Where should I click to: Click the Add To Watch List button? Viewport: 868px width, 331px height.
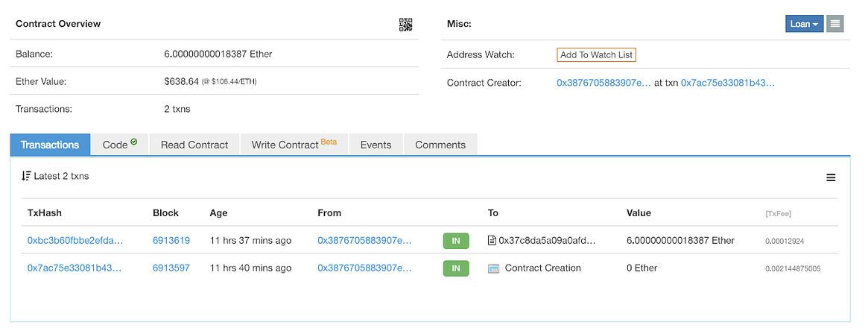[596, 55]
